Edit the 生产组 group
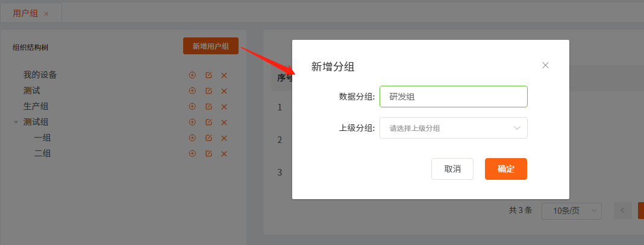 pos(208,106)
